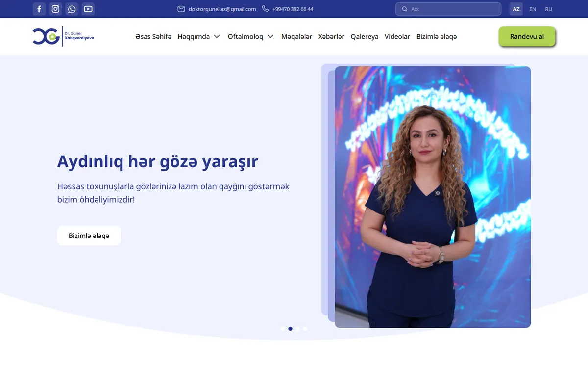Click phone number +99470 382 66 44
The width and height of the screenshot is (588, 368).
point(293,9)
